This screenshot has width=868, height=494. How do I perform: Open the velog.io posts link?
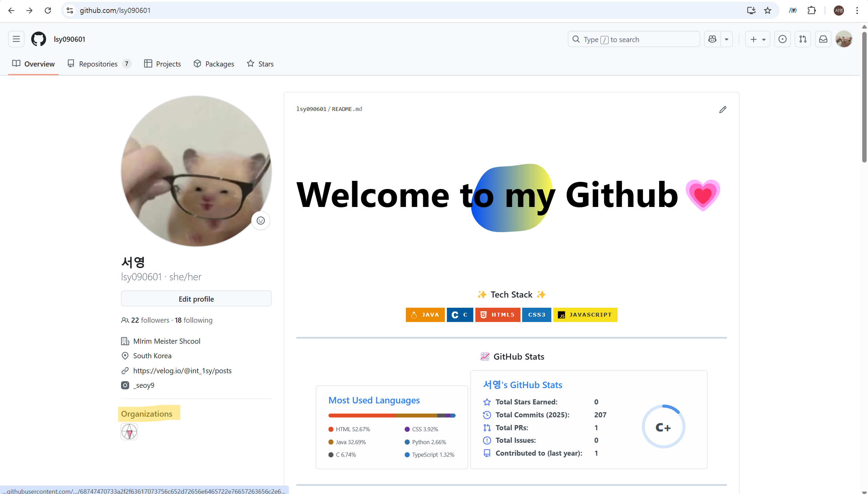coord(182,370)
